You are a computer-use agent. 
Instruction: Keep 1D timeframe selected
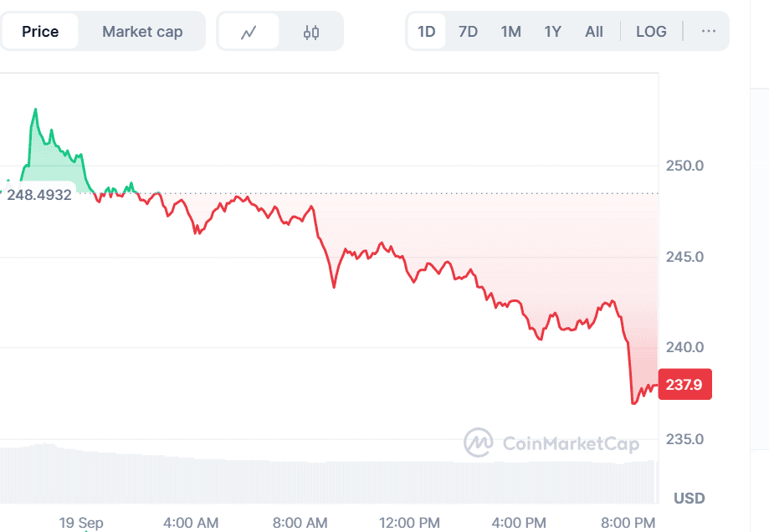pos(425,31)
